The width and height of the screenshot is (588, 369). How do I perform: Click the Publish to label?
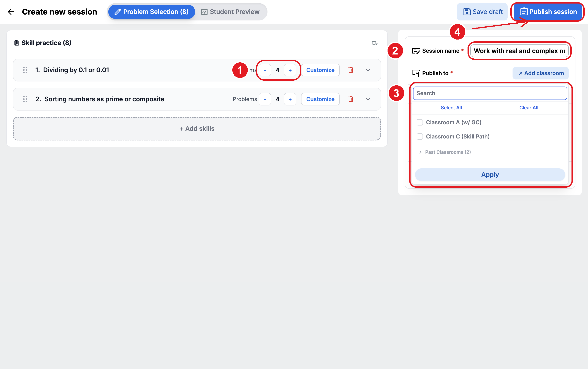point(435,73)
